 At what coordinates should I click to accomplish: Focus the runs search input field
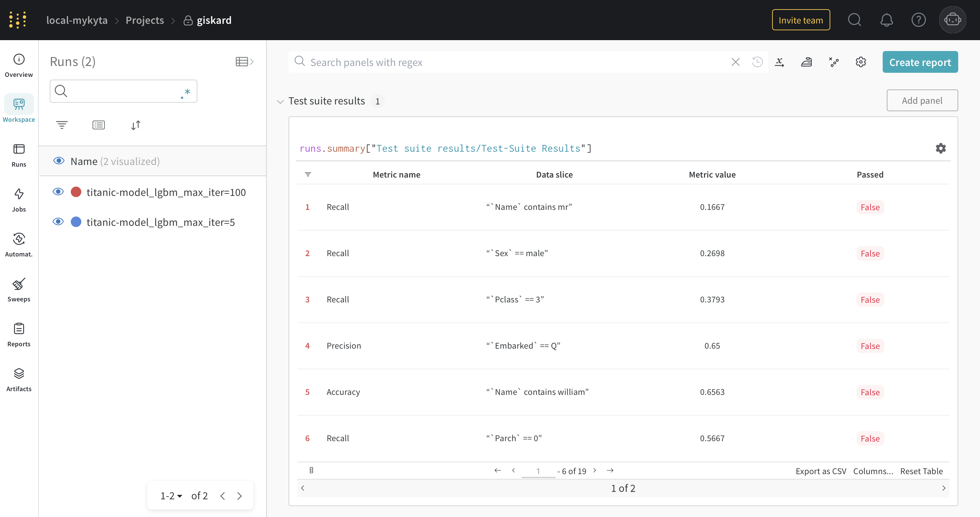click(x=123, y=91)
